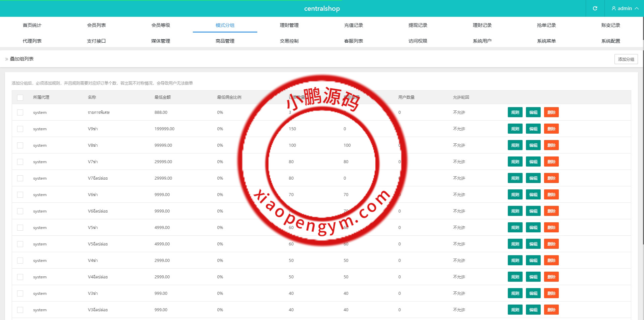
Task: Click the admin user profile icon
Action: click(613, 8)
